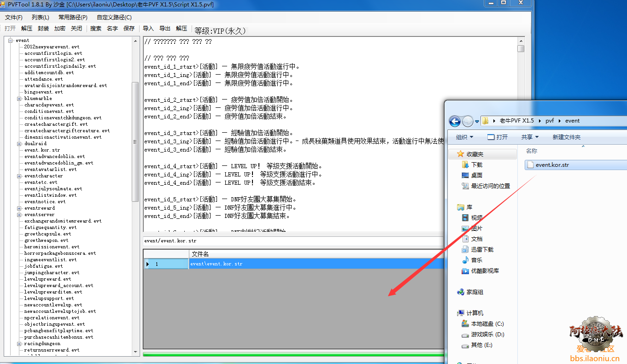Select 桌面 in the Explorer sidebar
Screen dimensions: 627x364
476,175
